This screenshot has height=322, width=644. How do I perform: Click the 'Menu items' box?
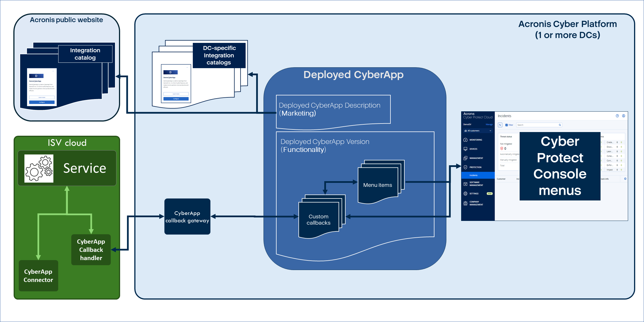tap(378, 185)
